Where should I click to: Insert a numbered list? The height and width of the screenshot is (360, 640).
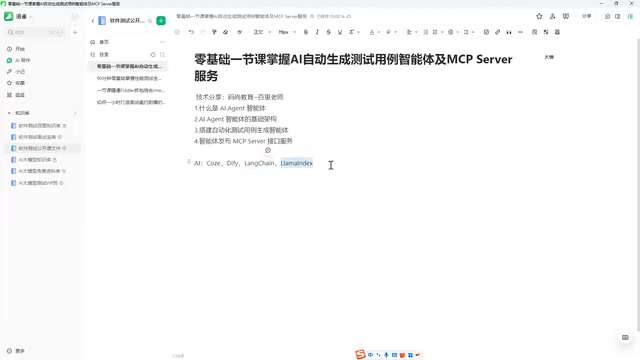tap(435, 32)
